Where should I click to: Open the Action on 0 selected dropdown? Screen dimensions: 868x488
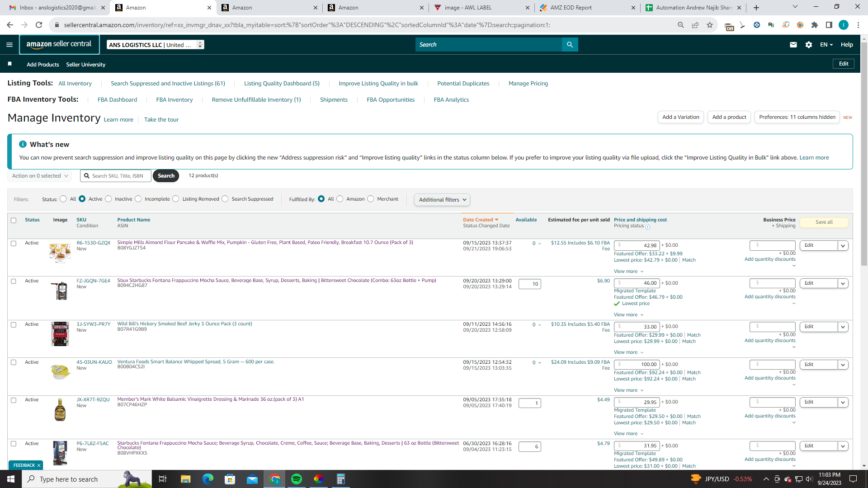40,176
